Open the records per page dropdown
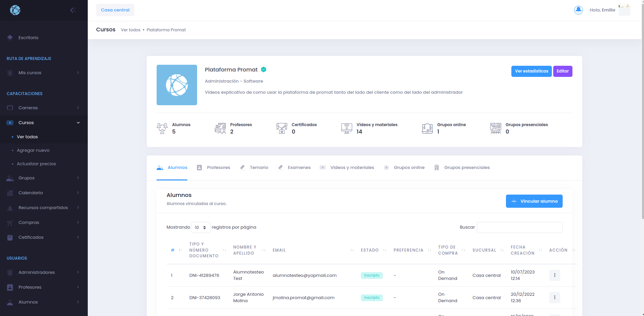This screenshot has height=316, width=644. point(200,227)
